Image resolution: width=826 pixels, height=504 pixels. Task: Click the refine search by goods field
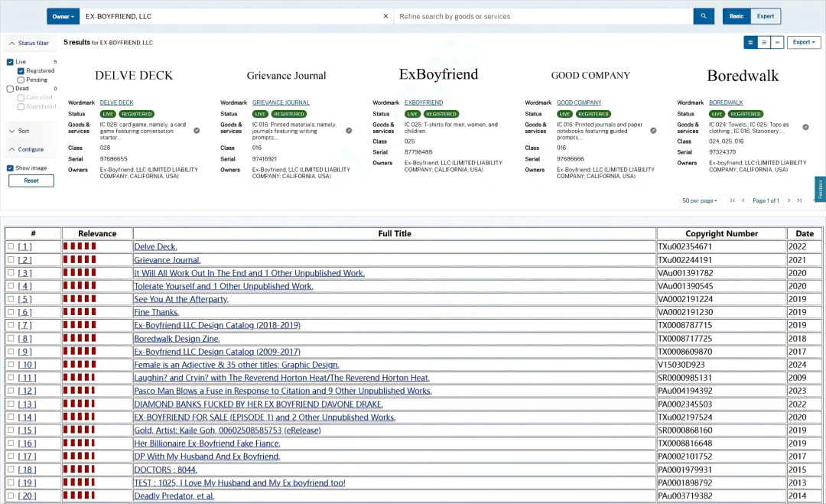[543, 16]
